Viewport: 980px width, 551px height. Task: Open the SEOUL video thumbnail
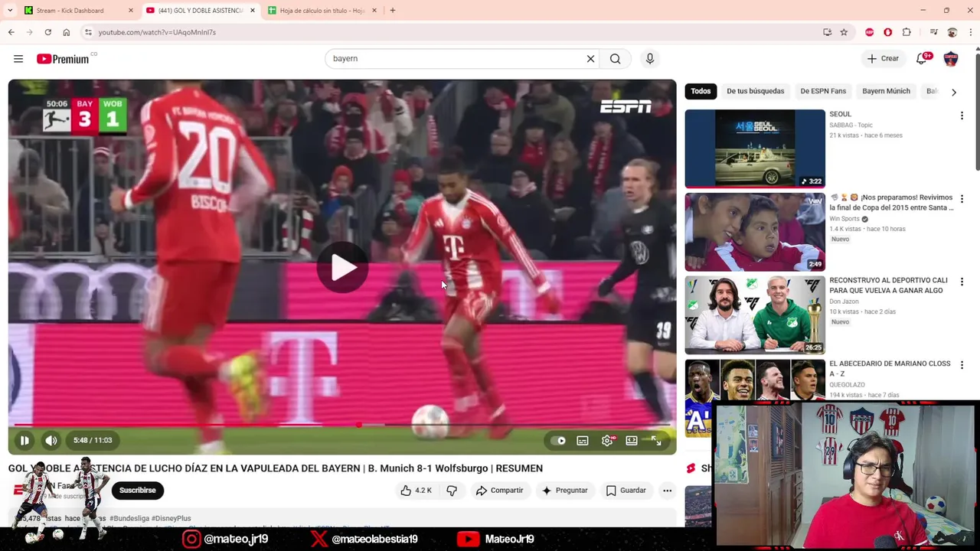[755, 148]
